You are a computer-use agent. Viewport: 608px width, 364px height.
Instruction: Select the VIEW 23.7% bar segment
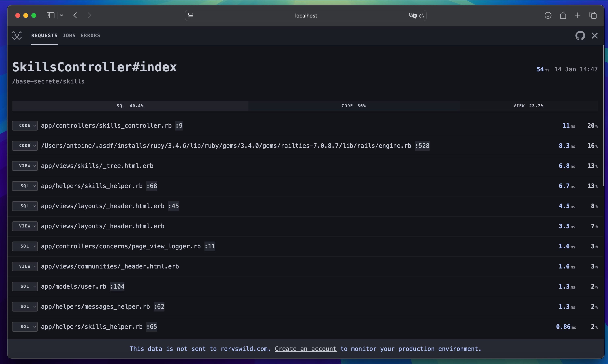[x=529, y=106]
